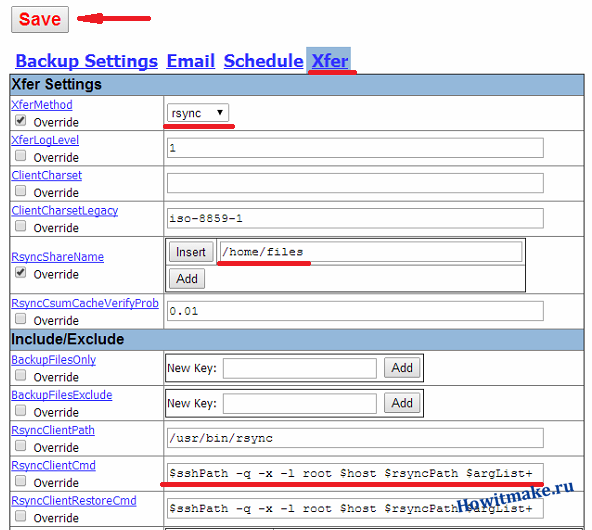Open the BackupFilesOnly help link
This screenshot has height=530, width=592.
[x=54, y=360]
